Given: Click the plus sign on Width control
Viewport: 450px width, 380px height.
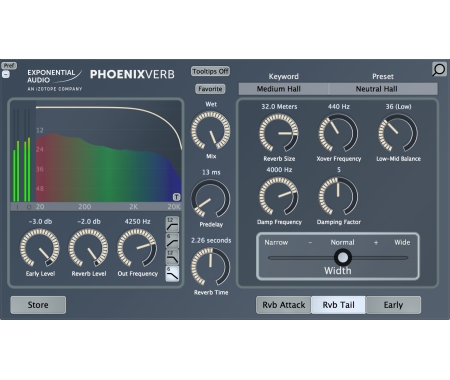Looking at the screenshot, I should (376, 243).
